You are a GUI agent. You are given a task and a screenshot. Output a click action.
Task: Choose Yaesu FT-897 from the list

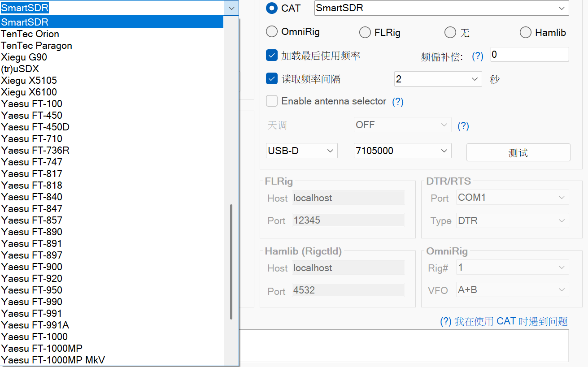(112, 255)
